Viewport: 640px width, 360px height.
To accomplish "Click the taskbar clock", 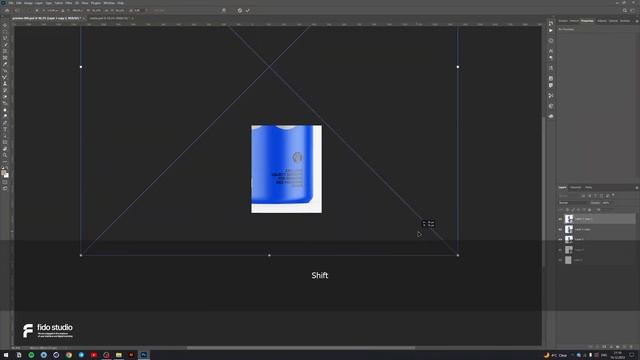I will click(618, 355).
